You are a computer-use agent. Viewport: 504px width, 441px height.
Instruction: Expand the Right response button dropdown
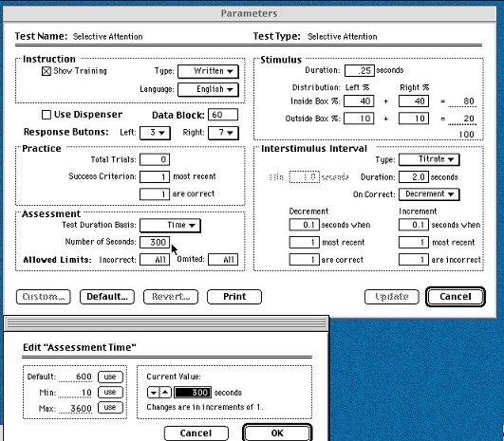[x=223, y=133]
